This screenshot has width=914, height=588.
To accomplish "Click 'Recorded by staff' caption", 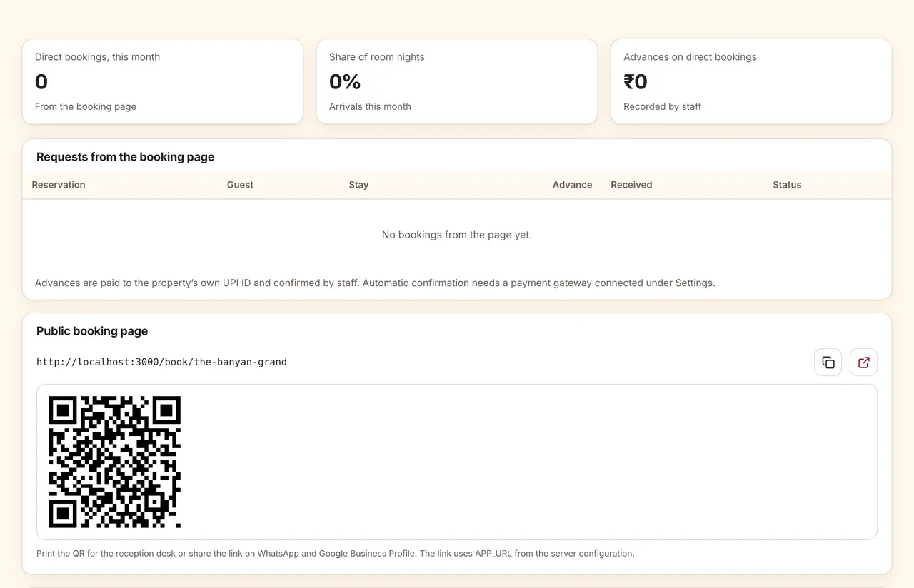I will (662, 106).
